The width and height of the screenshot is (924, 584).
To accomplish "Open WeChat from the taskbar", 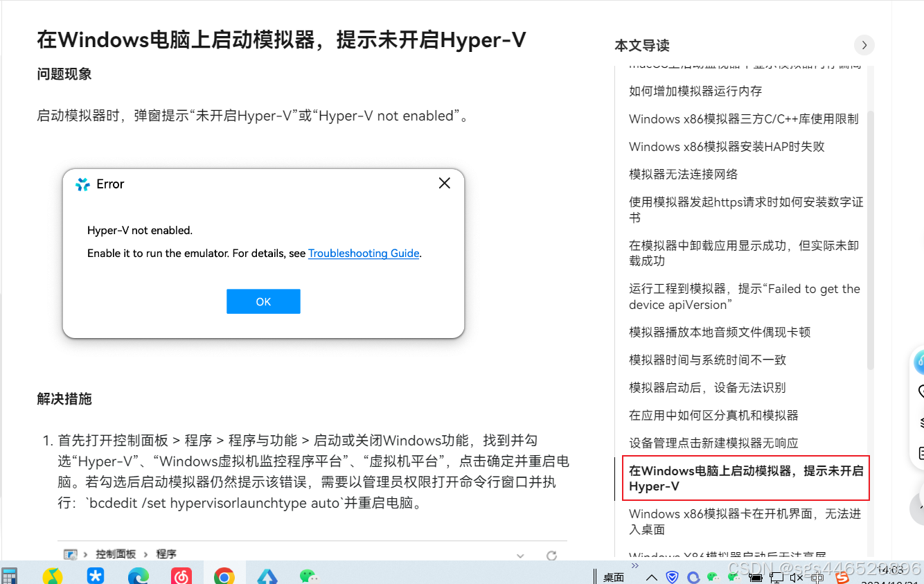I will click(308, 576).
